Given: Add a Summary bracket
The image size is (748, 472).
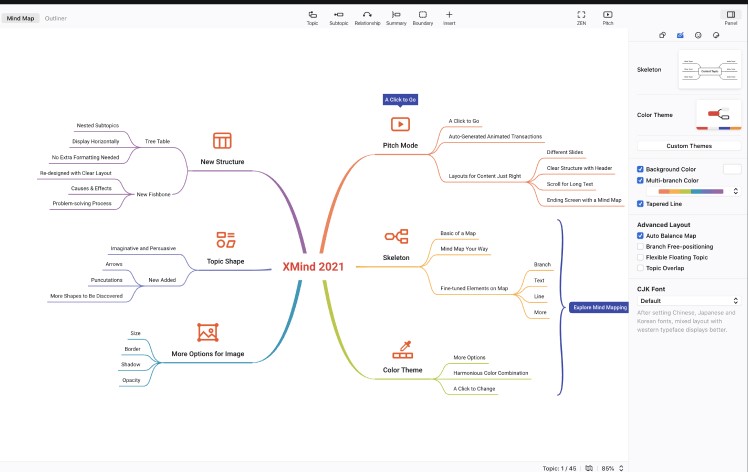Looking at the screenshot, I should coord(396,18).
